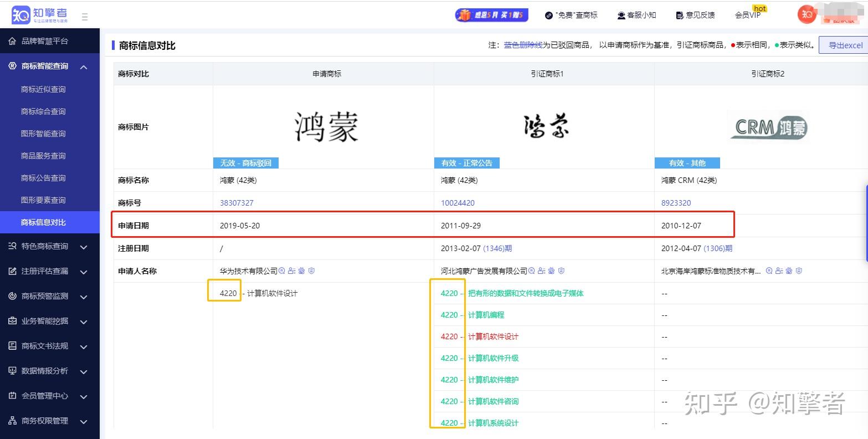Select 图形要素查询 in sidebar
This screenshot has width=868, height=439.
coord(43,200)
